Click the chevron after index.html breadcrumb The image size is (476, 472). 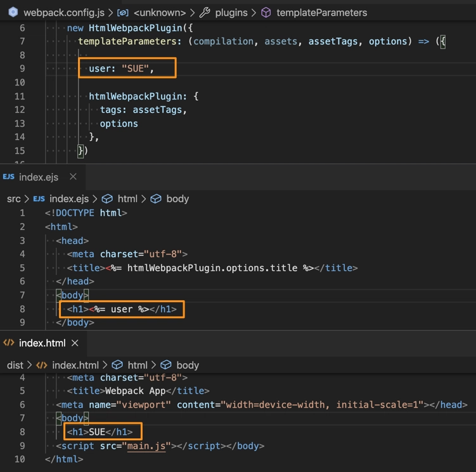[105, 365]
